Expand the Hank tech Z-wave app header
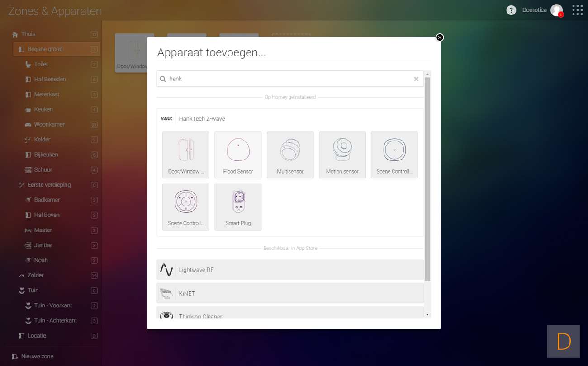Screen dimensions: 588x366 click(x=202, y=119)
